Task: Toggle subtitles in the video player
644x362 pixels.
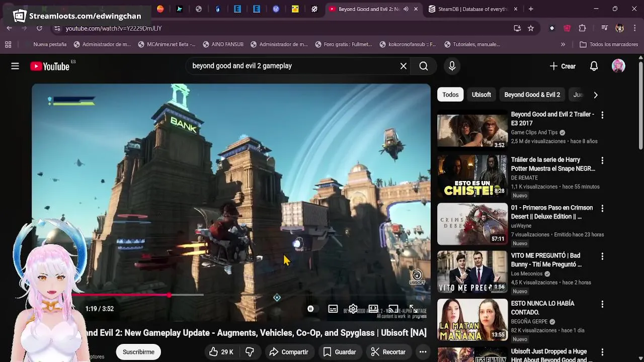Action: coord(333,309)
